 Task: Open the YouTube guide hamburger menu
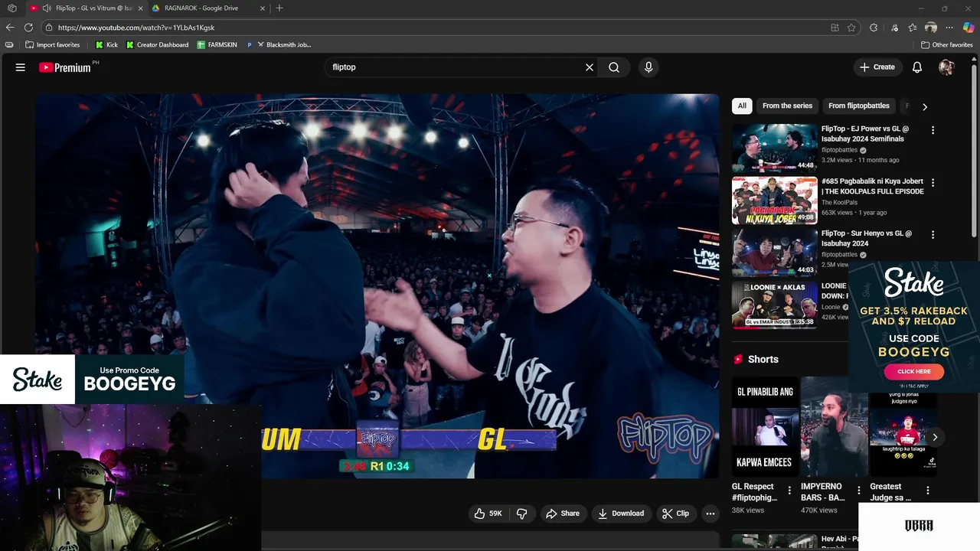pyautogui.click(x=21, y=67)
